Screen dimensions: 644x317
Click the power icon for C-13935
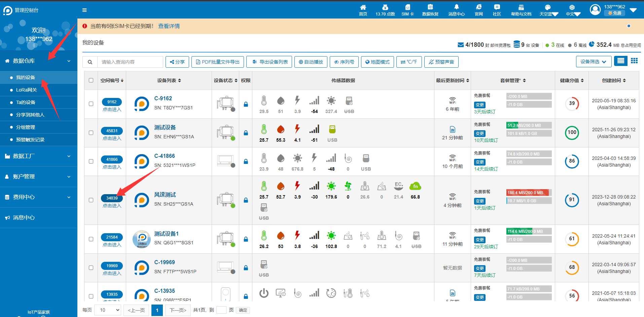coord(264,293)
